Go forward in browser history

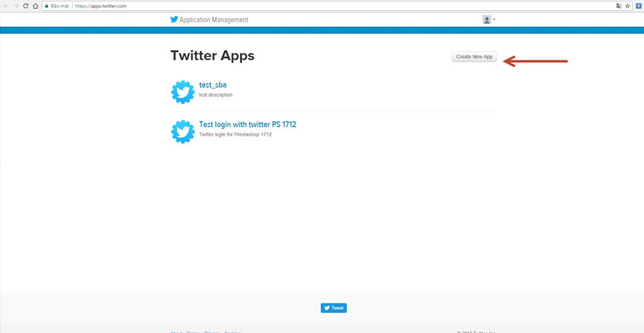16,6
